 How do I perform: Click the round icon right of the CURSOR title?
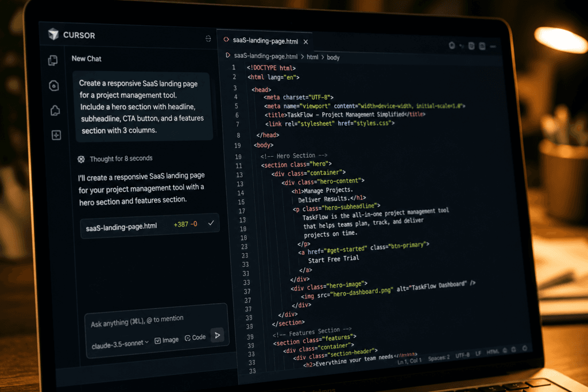(x=208, y=38)
